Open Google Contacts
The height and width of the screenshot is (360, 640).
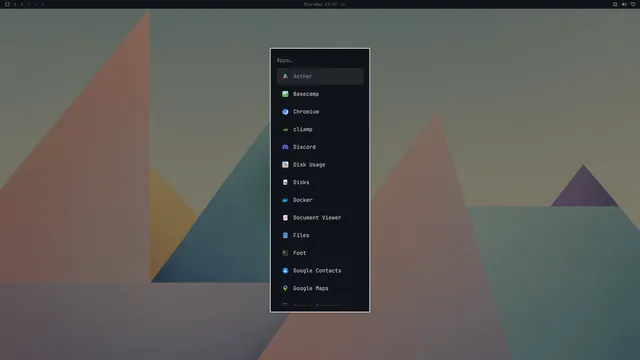tap(320, 271)
